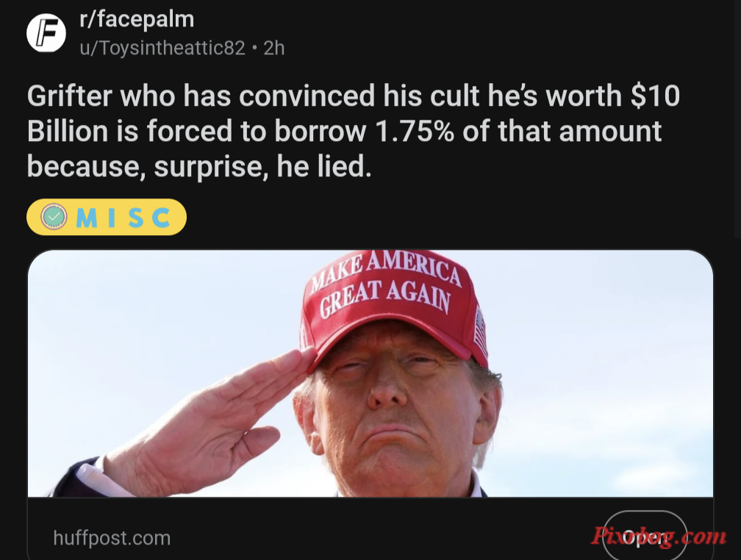Follow the huffpost.com source link

112,538
